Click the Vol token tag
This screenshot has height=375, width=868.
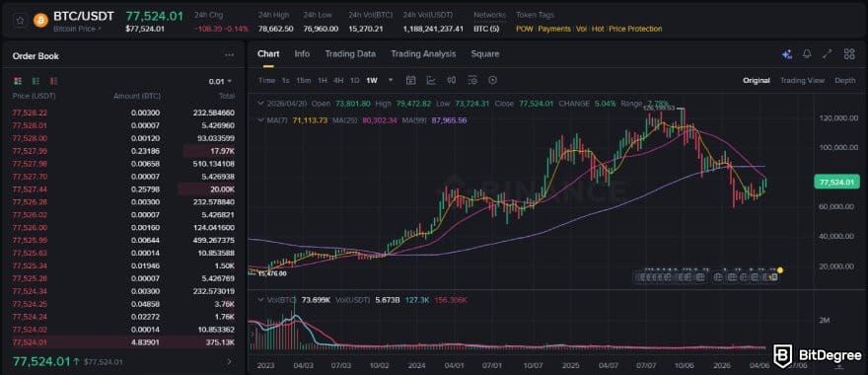coord(581,29)
